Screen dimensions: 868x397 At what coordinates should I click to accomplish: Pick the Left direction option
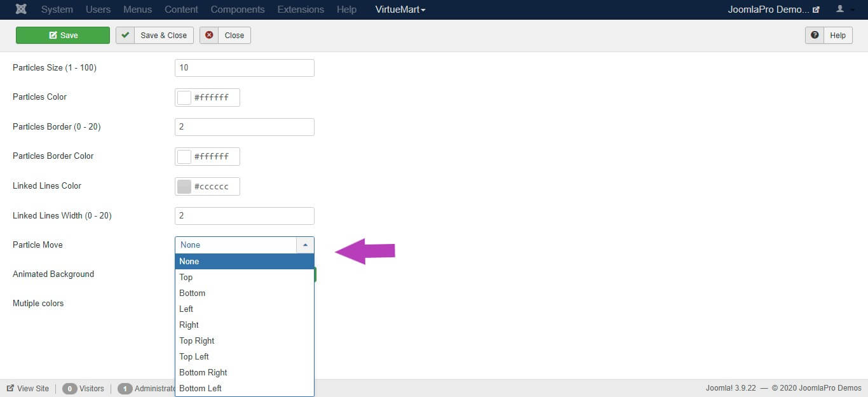tap(186, 309)
